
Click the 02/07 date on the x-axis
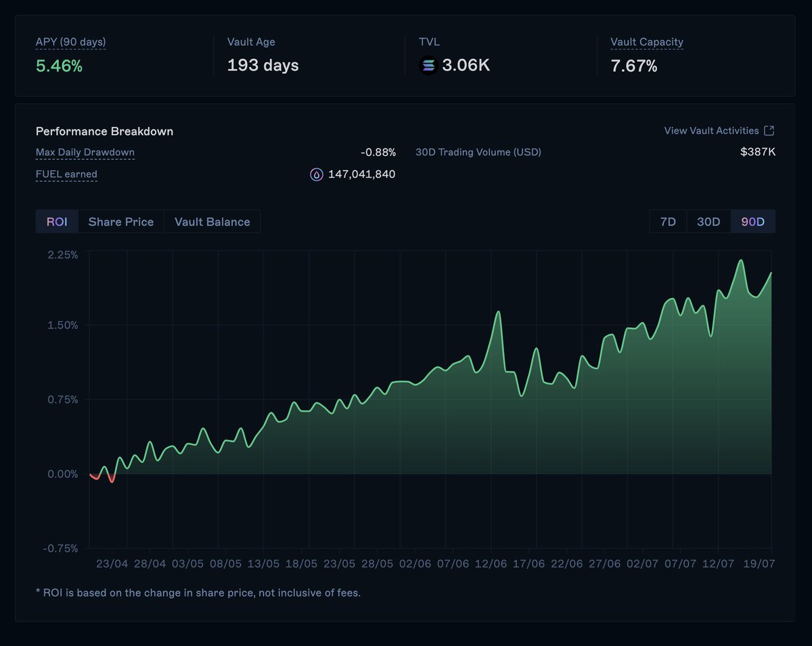tap(643, 564)
